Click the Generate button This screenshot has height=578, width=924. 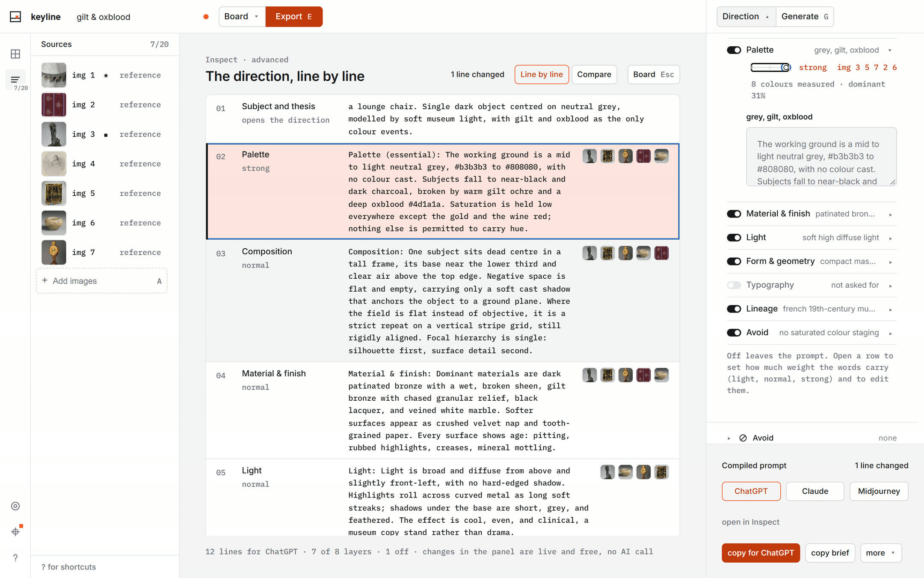[805, 17]
